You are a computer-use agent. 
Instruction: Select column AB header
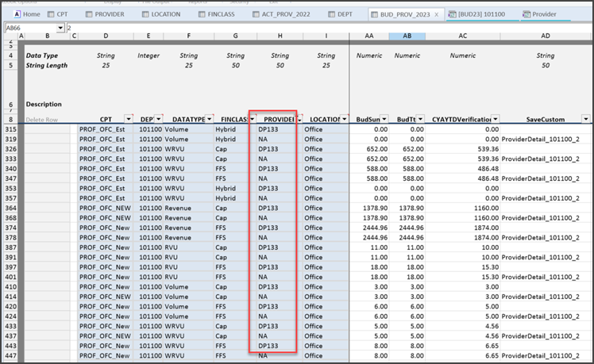[407, 36]
